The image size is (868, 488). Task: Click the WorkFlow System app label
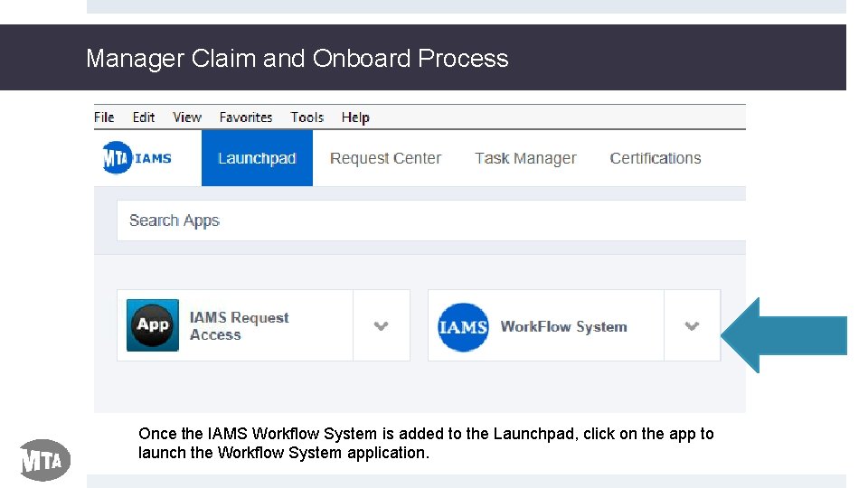pos(563,326)
